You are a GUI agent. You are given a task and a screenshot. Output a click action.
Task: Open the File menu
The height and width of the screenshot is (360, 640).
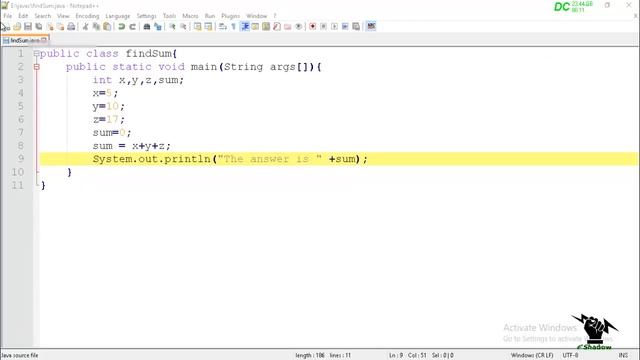(8, 16)
